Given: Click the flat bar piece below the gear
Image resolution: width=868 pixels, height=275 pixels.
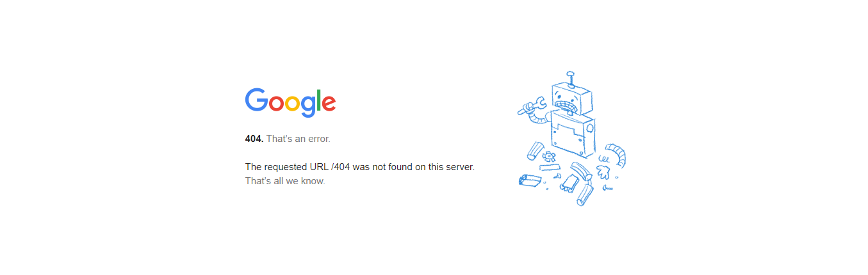Looking at the screenshot, I should coord(550,168).
